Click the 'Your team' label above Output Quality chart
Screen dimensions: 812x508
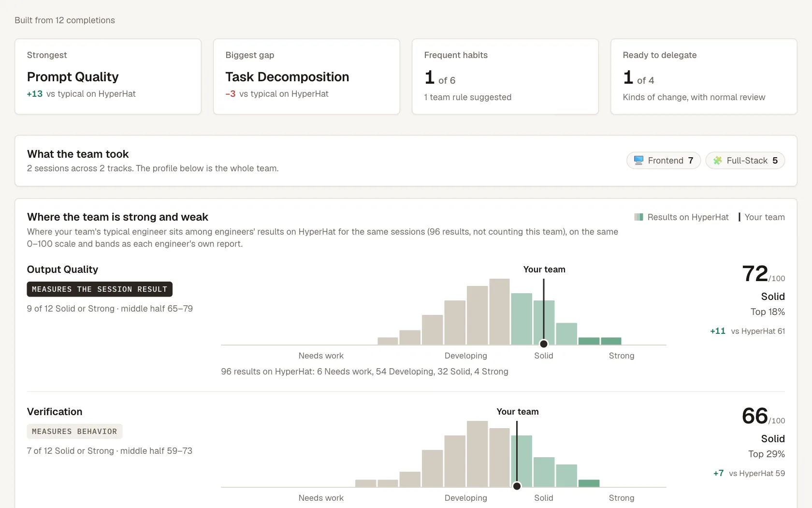544,269
